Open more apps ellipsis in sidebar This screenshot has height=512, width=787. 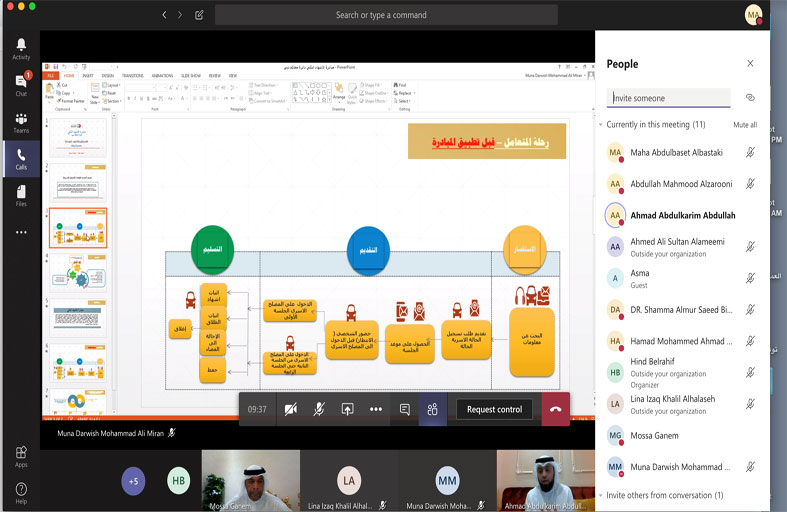click(x=21, y=232)
